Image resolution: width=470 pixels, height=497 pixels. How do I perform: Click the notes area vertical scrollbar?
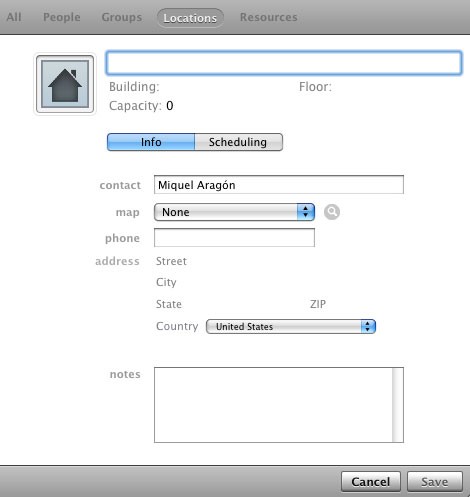398,405
